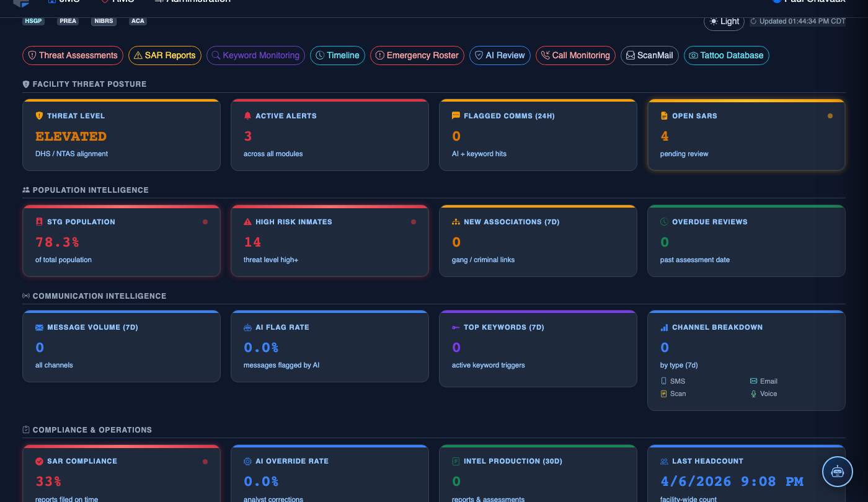868x502 pixels.
Task: Click the 33% SAR compliance value
Action: coord(48,482)
